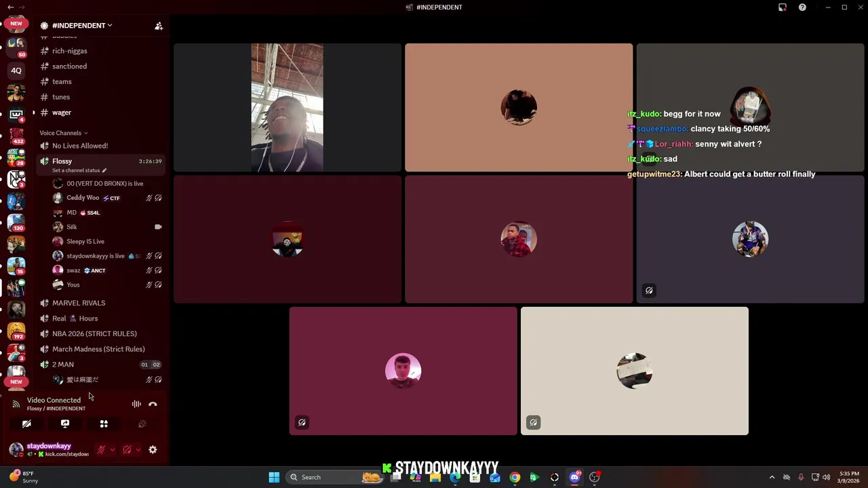
Task: Select user 00 (VERT DO BRONX)
Action: [107, 184]
